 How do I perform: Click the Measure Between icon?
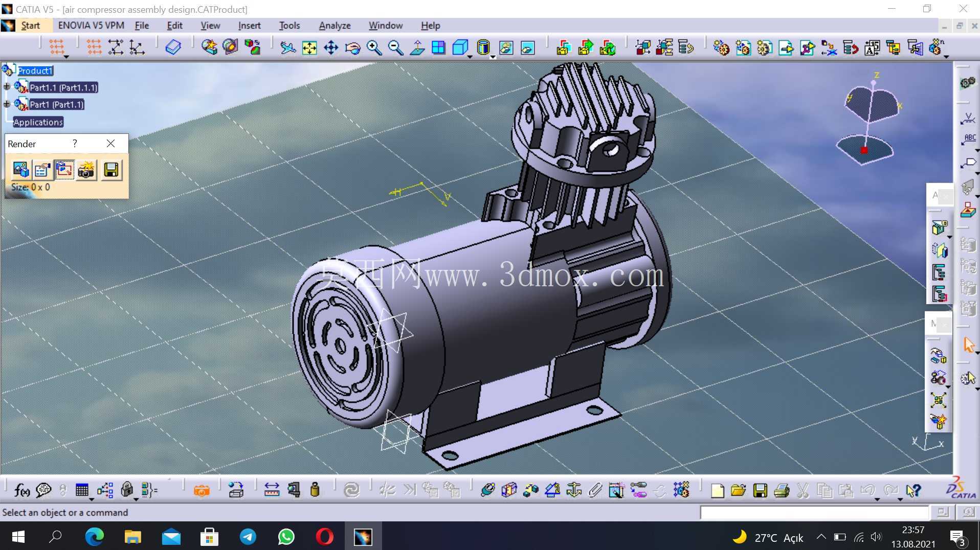coord(272,490)
